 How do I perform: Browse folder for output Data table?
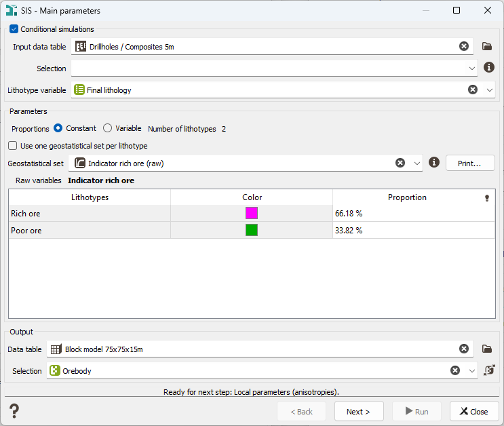(x=486, y=349)
